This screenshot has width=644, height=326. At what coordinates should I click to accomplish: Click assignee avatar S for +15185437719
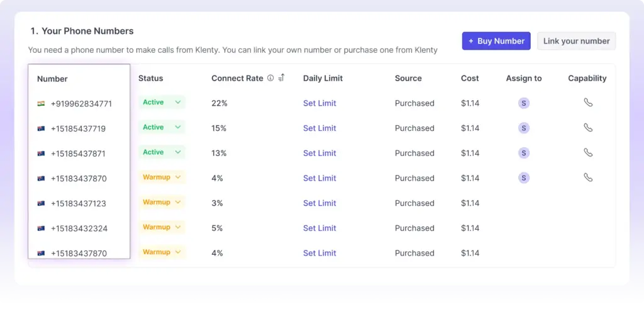[524, 128]
